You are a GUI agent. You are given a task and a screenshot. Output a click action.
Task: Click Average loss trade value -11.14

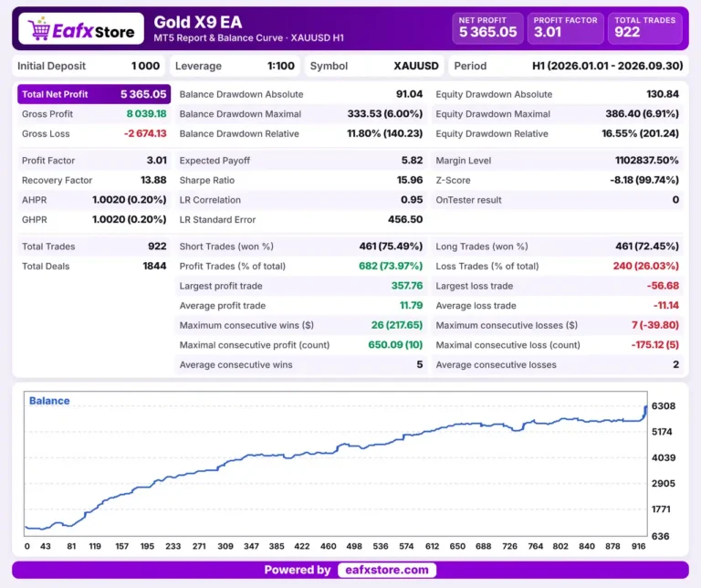(x=665, y=305)
